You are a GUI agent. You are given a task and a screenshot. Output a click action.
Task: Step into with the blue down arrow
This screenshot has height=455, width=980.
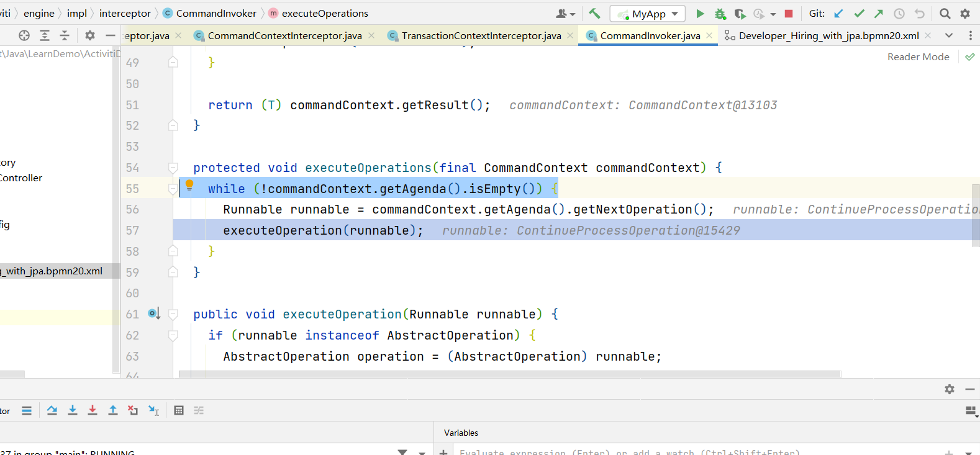click(x=73, y=410)
